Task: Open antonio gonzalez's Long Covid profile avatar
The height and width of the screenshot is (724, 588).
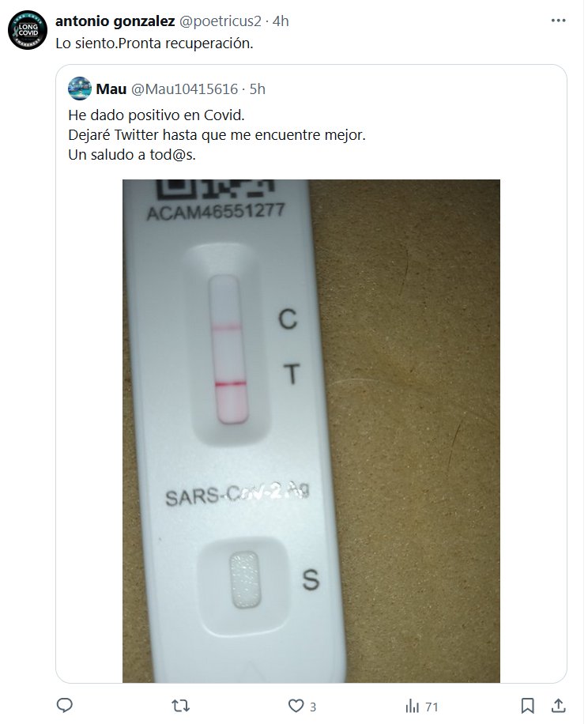Action: tap(27, 31)
